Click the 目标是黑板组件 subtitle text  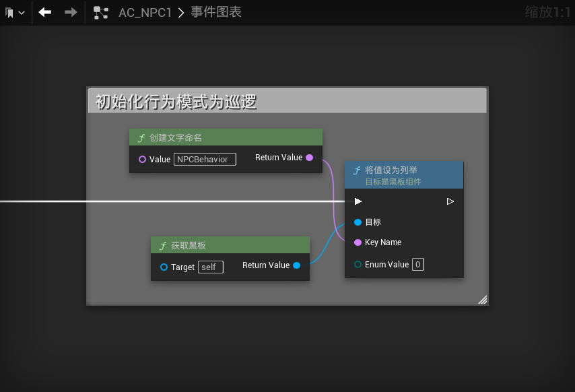[x=393, y=182]
